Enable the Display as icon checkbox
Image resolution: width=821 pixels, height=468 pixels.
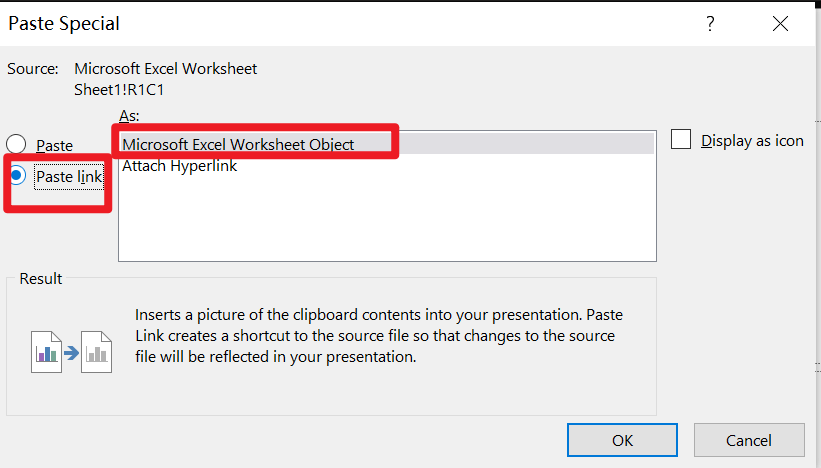point(681,139)
